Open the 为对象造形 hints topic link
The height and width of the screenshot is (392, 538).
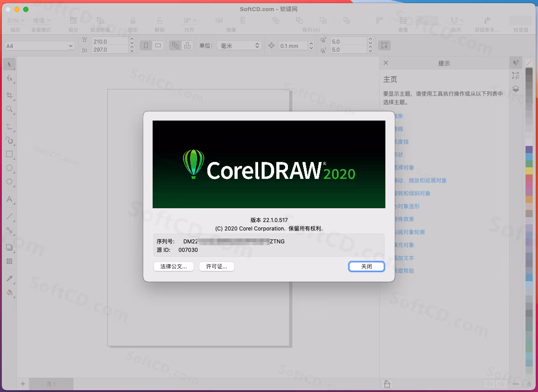click(x=407, y=206)
